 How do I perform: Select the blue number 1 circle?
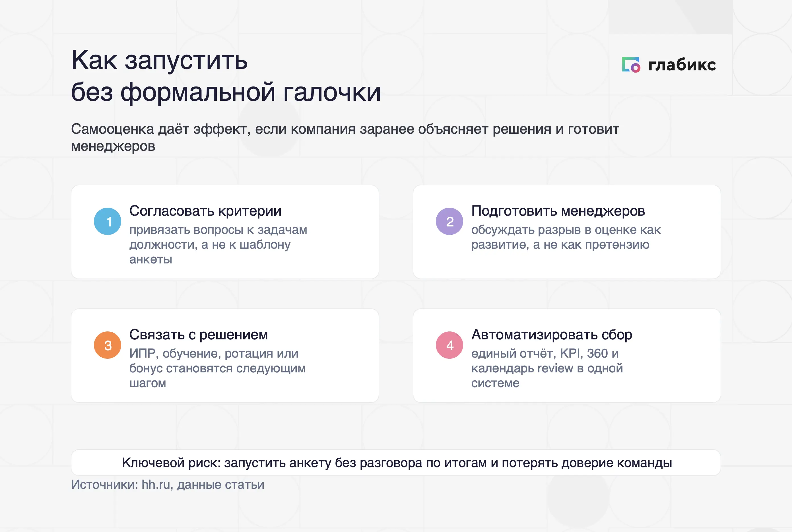(x=108, y=221)
